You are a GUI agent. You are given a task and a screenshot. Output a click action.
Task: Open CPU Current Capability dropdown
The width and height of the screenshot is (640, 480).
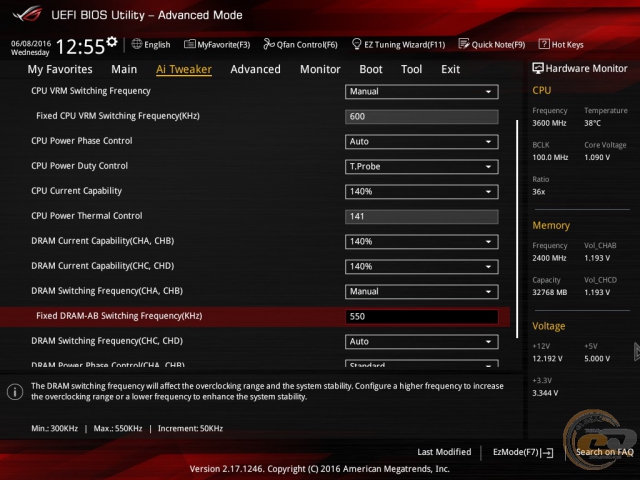click(422, 191)
